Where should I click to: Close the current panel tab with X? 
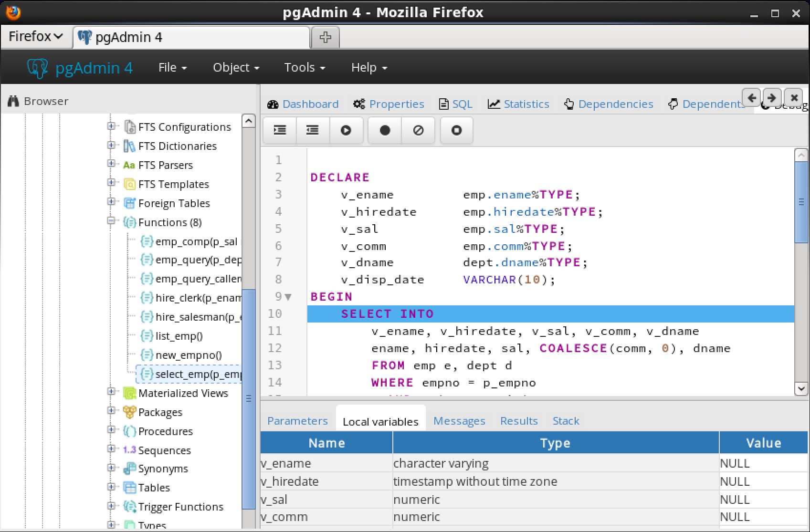[x=794, y=98]
